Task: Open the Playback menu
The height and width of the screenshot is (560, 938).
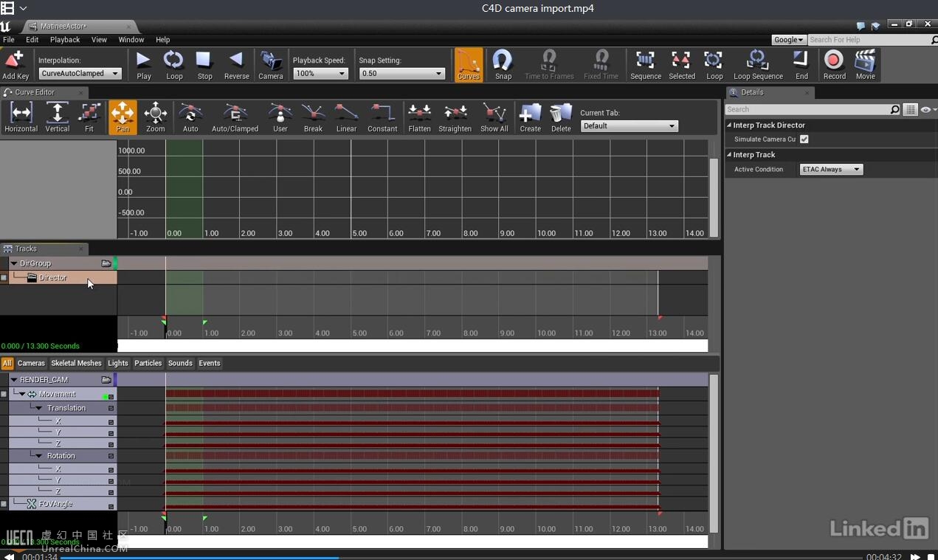Action: pos(65,39)
